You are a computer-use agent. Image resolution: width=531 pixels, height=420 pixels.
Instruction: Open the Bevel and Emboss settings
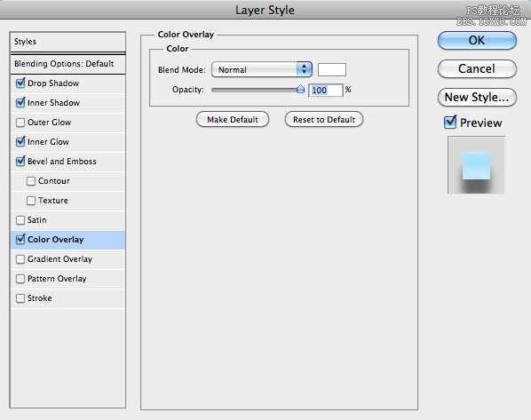point(68,162)
